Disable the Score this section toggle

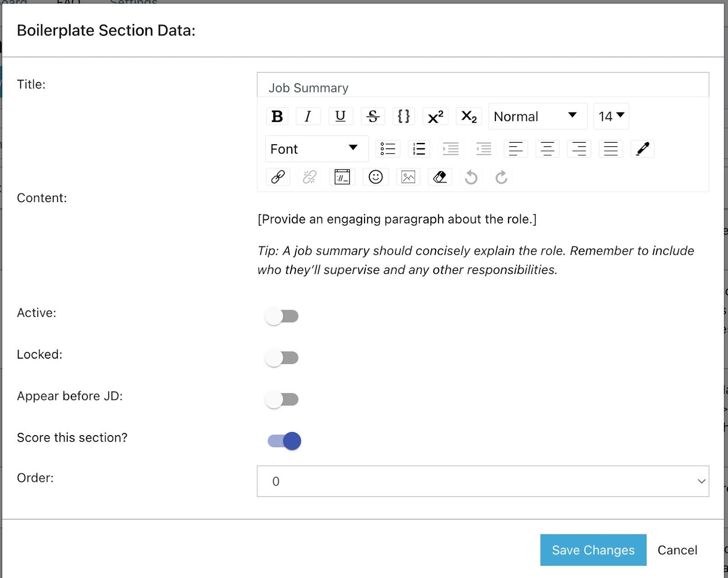[284, 441]
